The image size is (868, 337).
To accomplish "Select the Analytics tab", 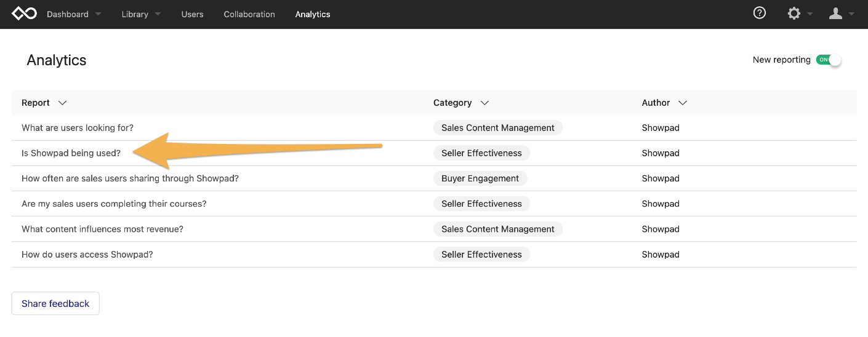I will 313,14.
